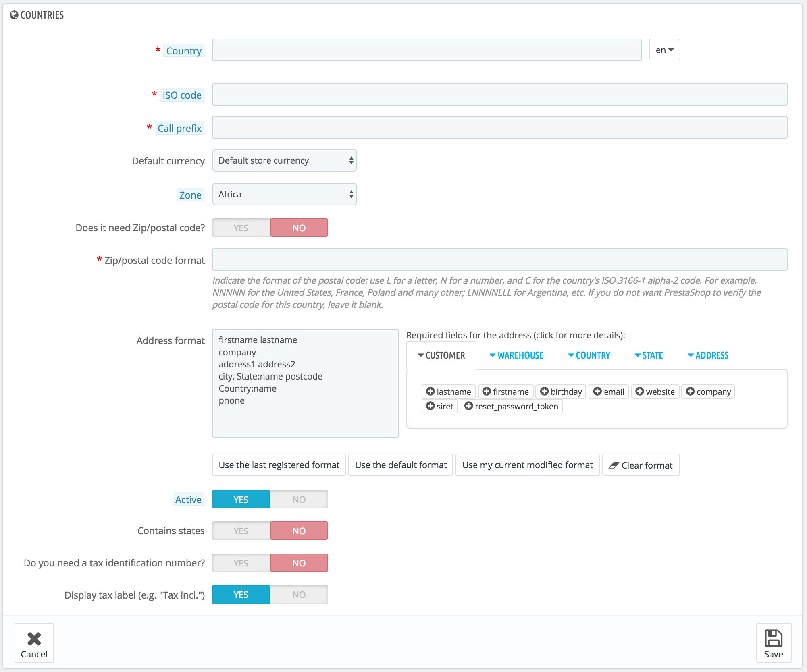Click Use the default format button
Viewport: 807px width, 672px height.
coord(401,465)
